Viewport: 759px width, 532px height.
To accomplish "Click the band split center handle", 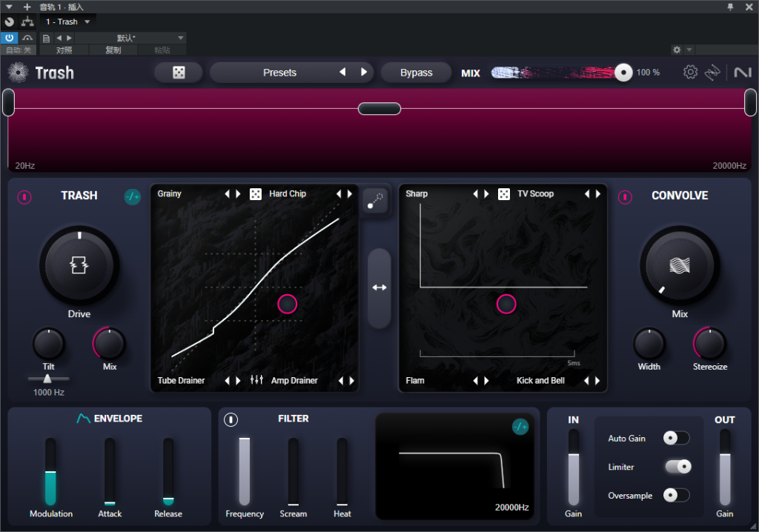I will coord(379,108).
